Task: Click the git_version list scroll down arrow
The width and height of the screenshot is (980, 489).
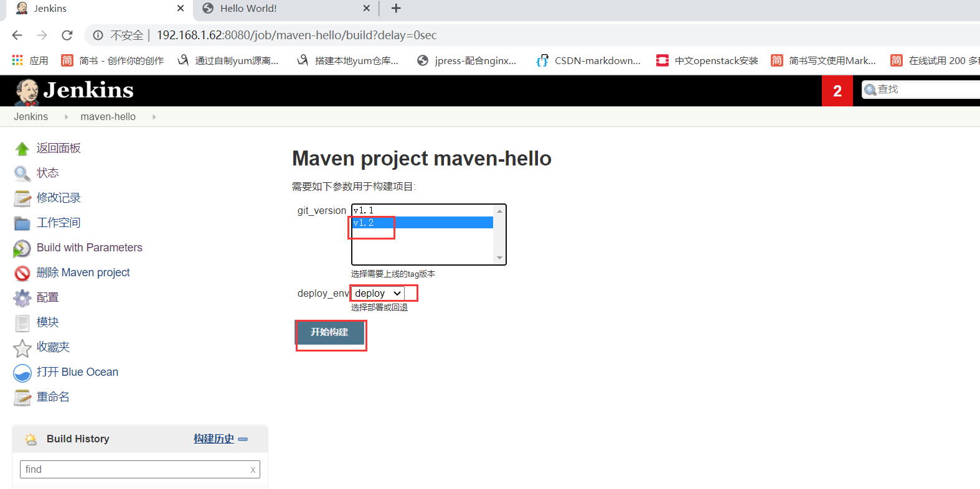Action: tap(499, 258)
